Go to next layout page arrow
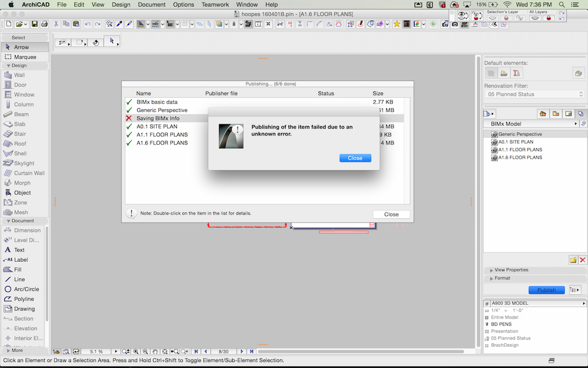Screen dimensions: 588x368 (x=242, y=351)
